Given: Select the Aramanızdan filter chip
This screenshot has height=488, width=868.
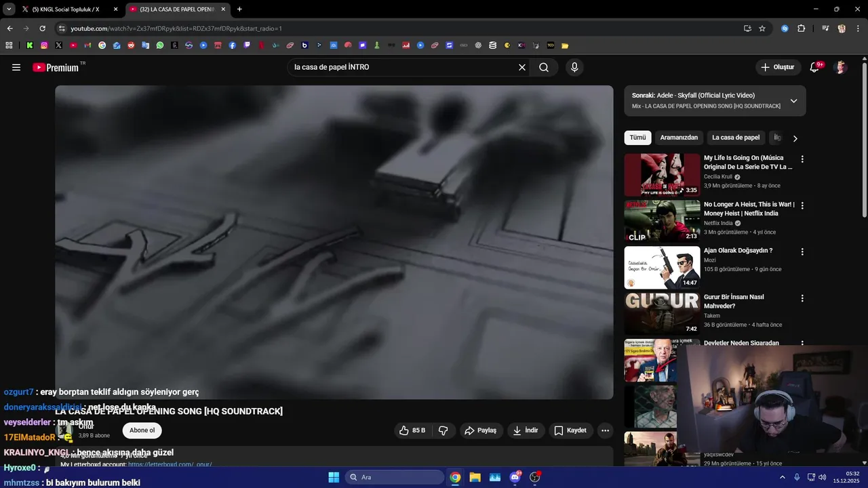Looking at the screenshot, I should (679, 138).
